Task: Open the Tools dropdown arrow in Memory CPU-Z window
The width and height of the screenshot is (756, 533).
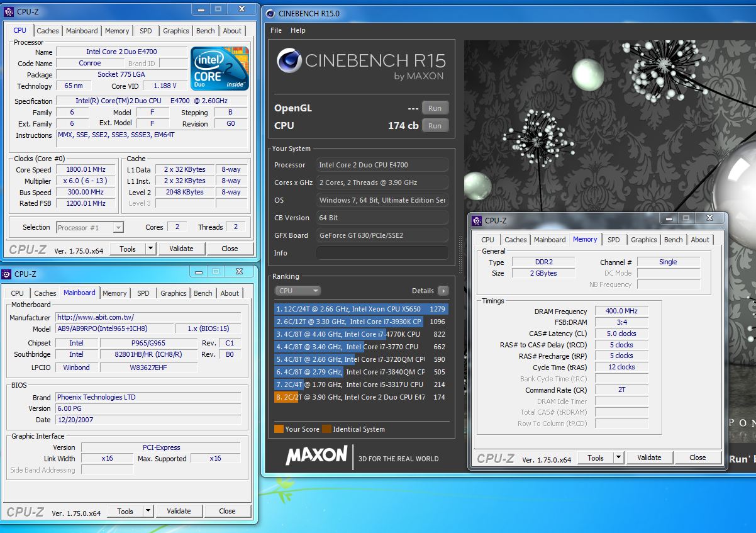Action: 618,457
